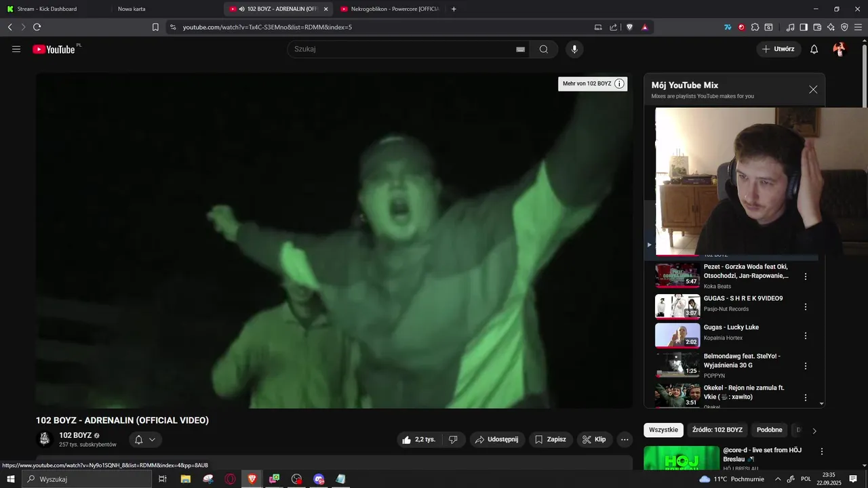Open browser extensions puzzle icon
The image size is (868, 488).
(755, 27)
